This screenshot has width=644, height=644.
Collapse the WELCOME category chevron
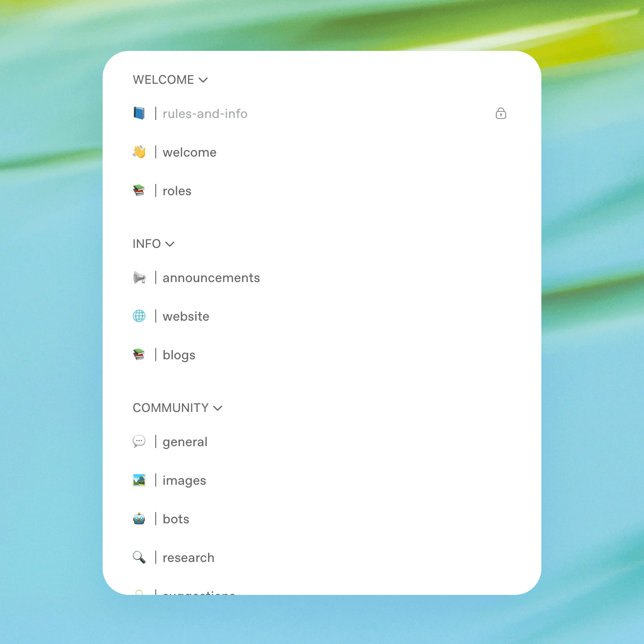(x=203, y=80)
